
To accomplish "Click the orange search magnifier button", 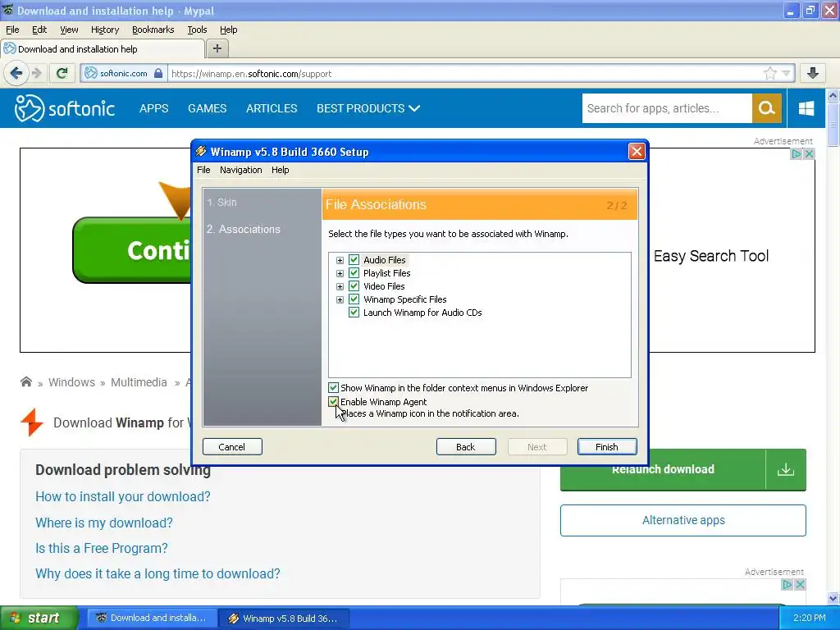I will 767,108.
